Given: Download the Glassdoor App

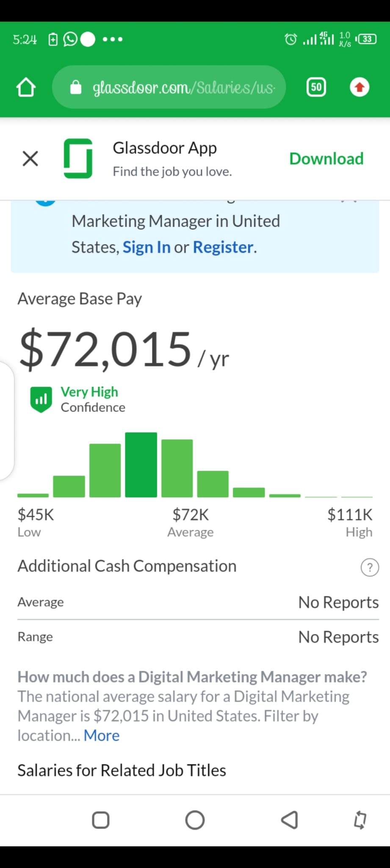Looking at the screenshot, I should coord(326,159).
